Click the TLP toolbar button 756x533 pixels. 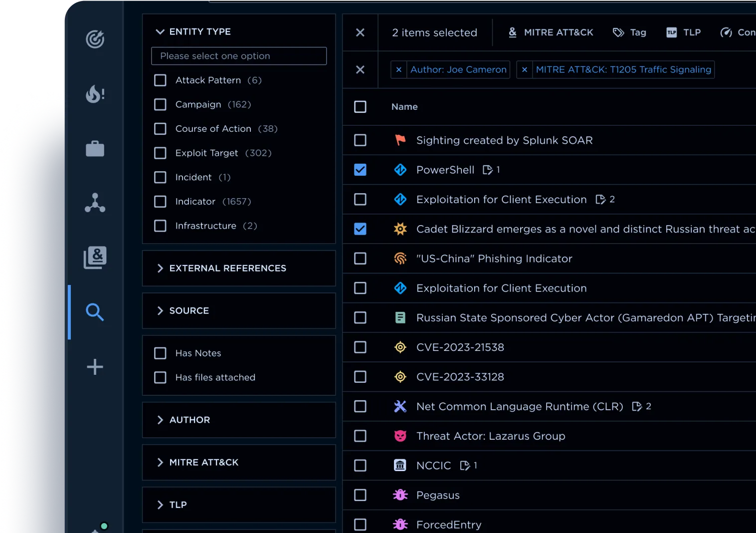pyautogui.click(x=684, y=32)
